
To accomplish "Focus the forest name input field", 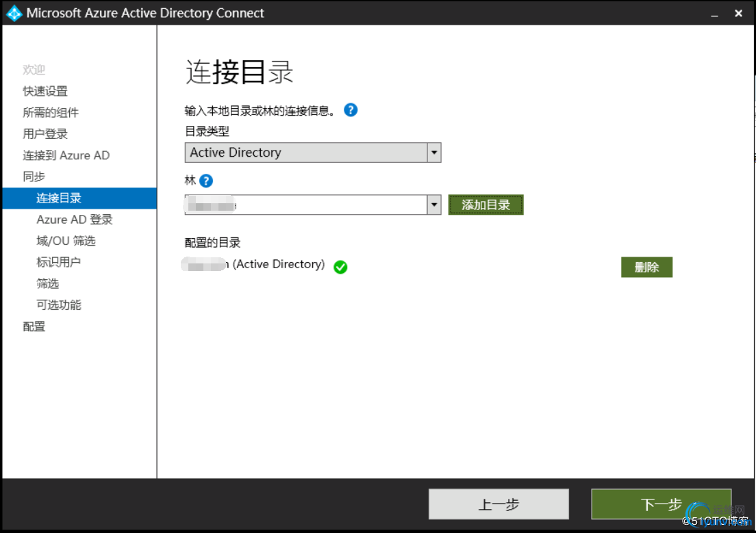I will (x=306, y=205).
